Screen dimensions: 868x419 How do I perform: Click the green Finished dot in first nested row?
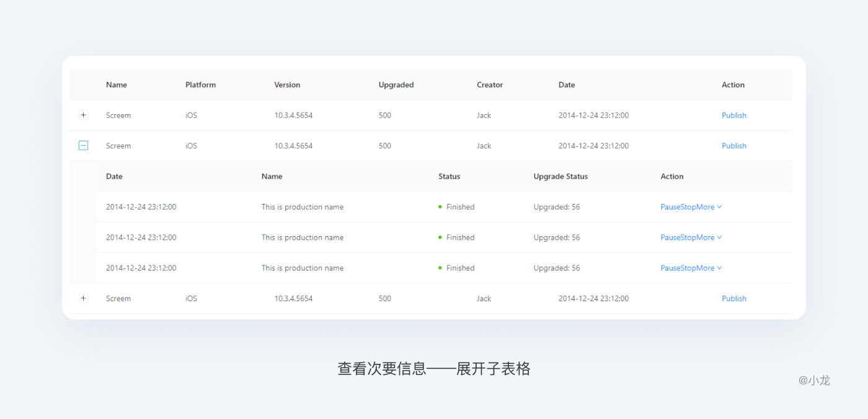[x=440, y=207]
